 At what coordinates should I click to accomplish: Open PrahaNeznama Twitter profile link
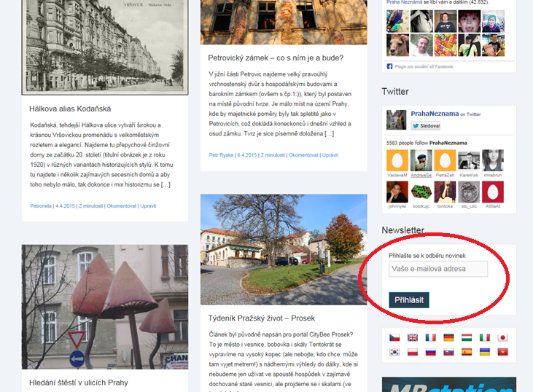[x=435, y=114]
